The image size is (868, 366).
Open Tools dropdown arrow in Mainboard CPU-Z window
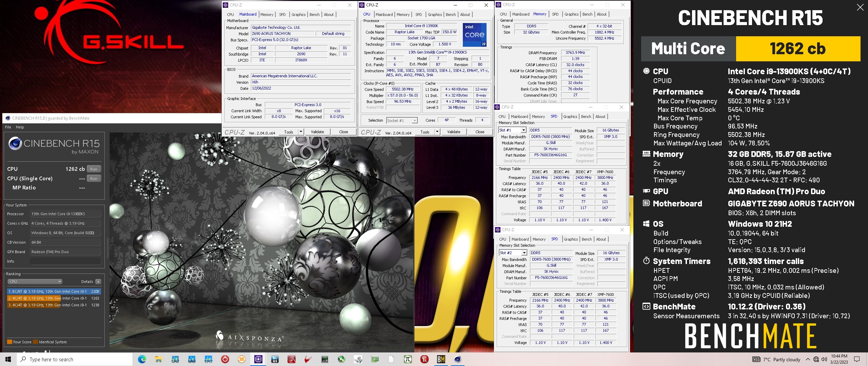[301, 132]
